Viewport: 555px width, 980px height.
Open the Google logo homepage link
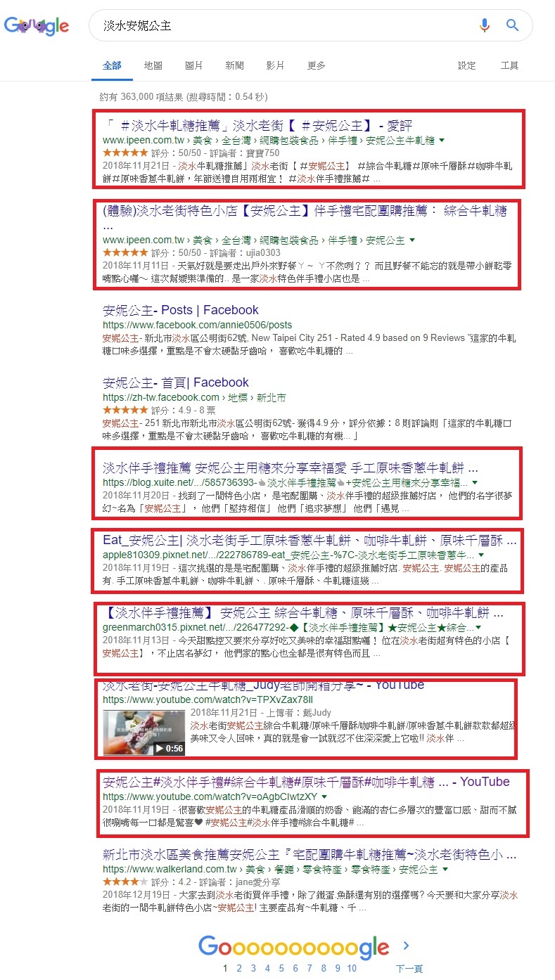point(37,26)
